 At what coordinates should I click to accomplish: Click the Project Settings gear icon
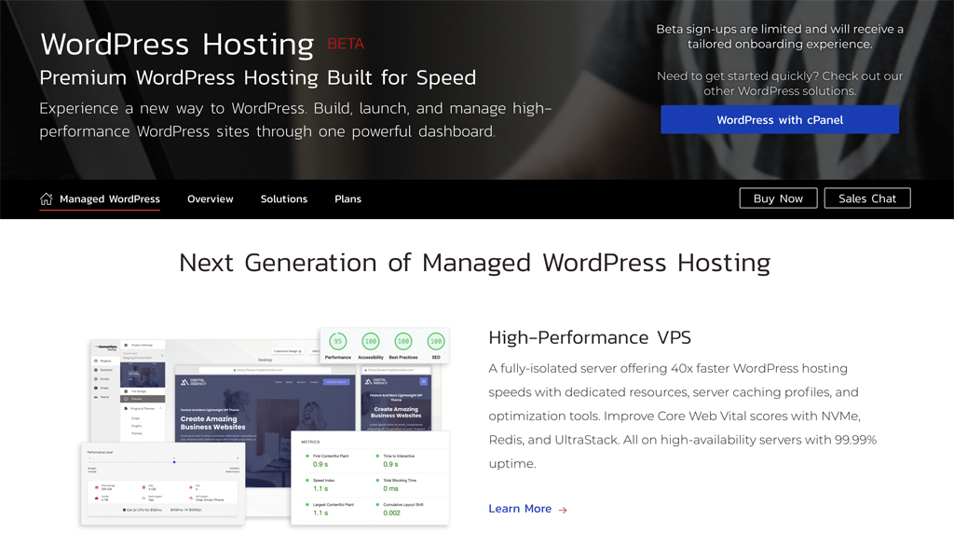[126, 345]
